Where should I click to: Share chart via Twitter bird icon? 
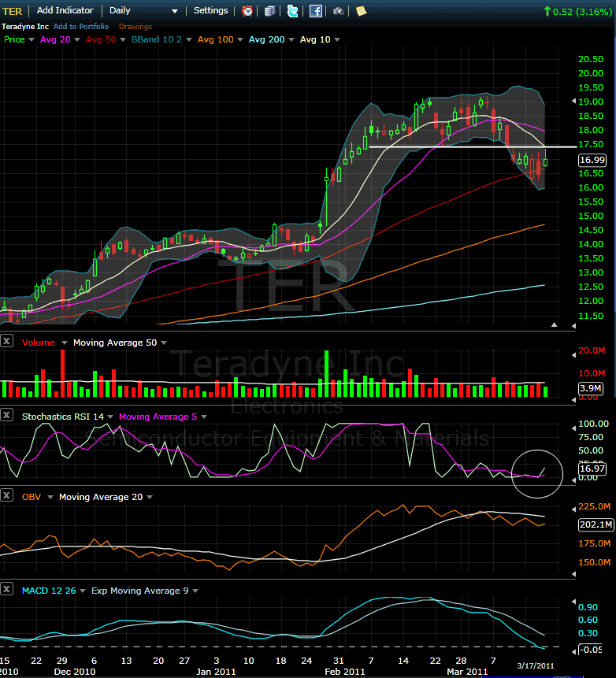[x=293, y=11]
